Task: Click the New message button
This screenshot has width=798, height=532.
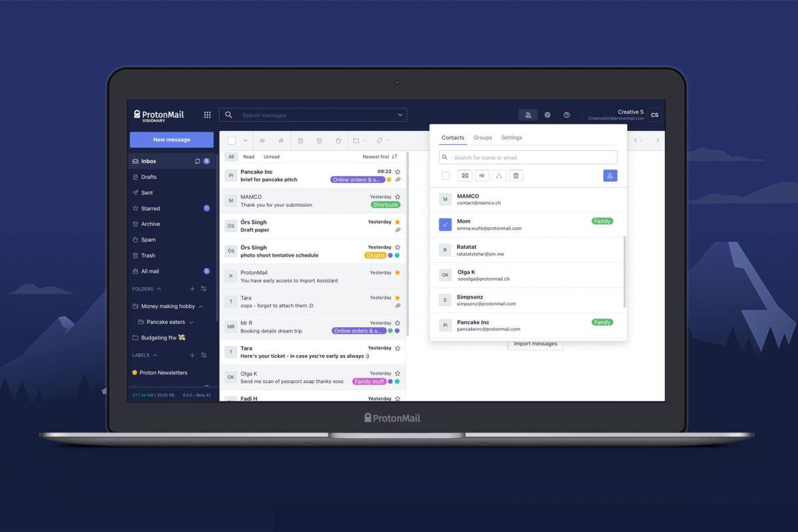Action: pyautogui.click(x=172, y=140)
